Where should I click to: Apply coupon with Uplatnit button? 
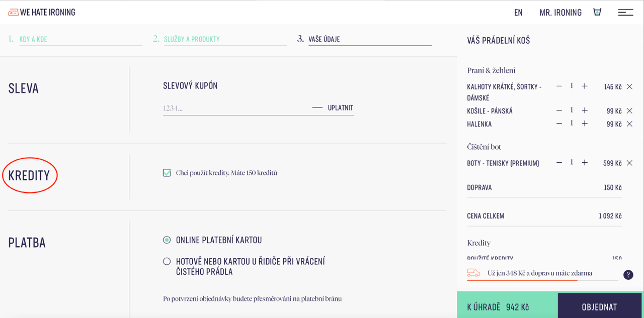[340, 108]
